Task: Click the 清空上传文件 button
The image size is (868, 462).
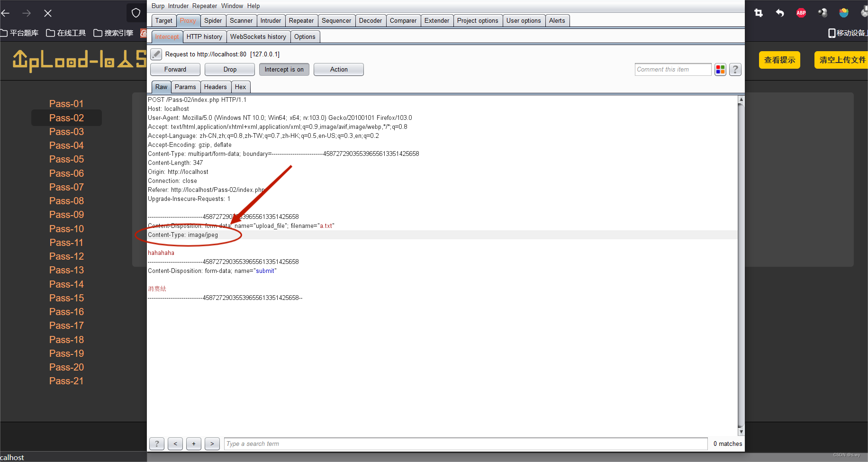Action: click(841, 60)
